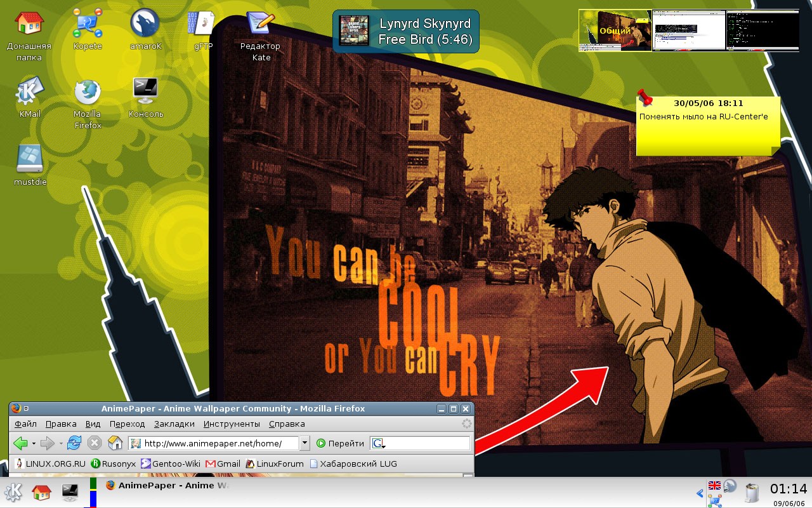Open the Переход menu in Firefox

[127, 424]
